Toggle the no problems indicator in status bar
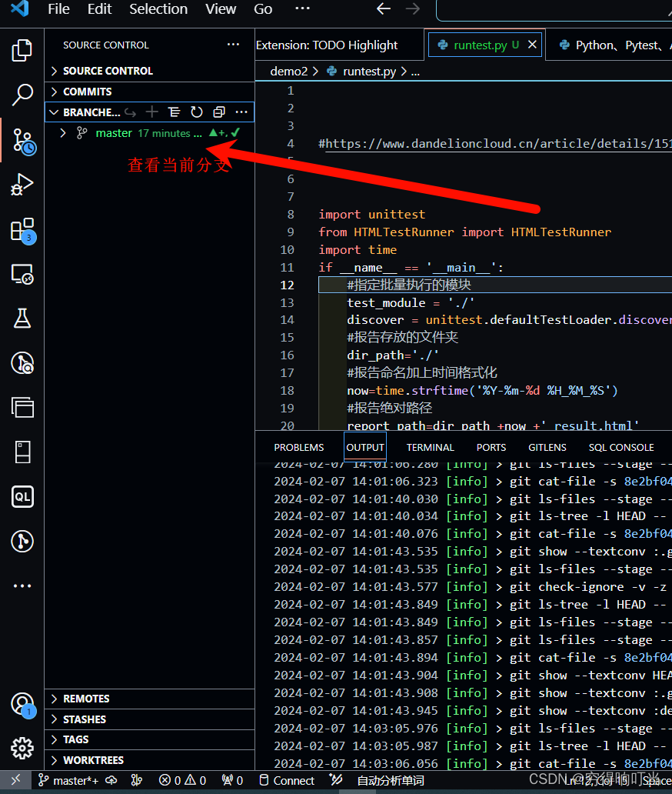 pos(181,780)
